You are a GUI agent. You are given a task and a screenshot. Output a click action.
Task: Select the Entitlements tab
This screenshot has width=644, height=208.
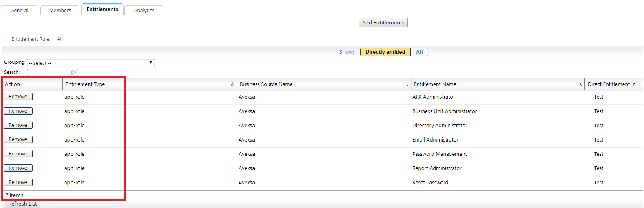102,9
